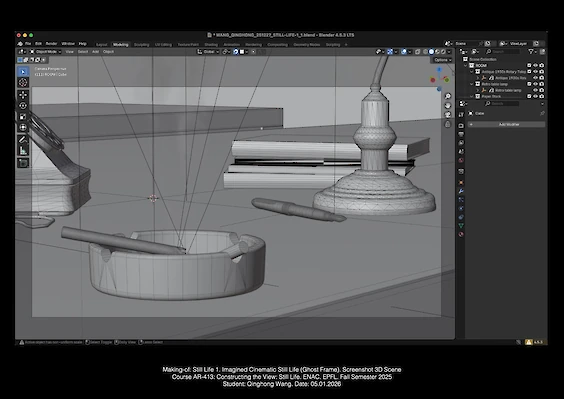The image size is (564, 399).
Task: Select the Select Box tool
Action: pyautogui.click(x=23, y=72)
